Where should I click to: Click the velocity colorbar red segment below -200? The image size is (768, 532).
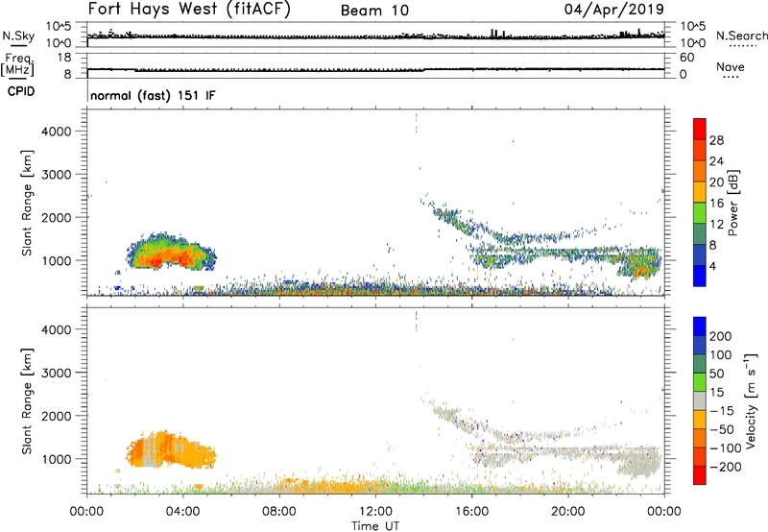[x=700, y=475]
